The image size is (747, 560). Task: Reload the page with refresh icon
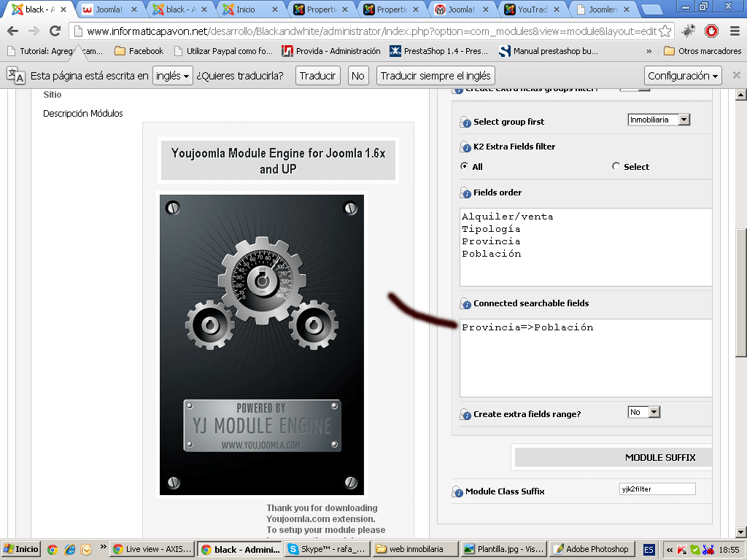point(55,31)
